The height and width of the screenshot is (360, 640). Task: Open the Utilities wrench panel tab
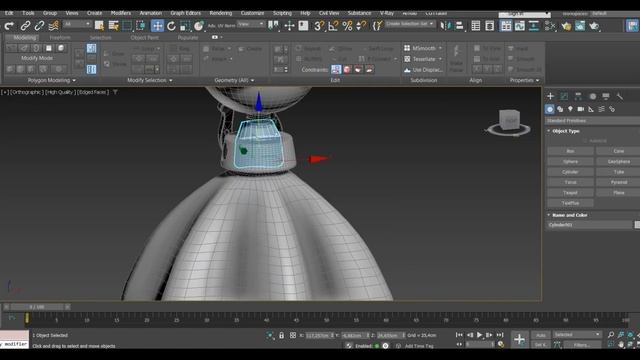click(620, 96)
